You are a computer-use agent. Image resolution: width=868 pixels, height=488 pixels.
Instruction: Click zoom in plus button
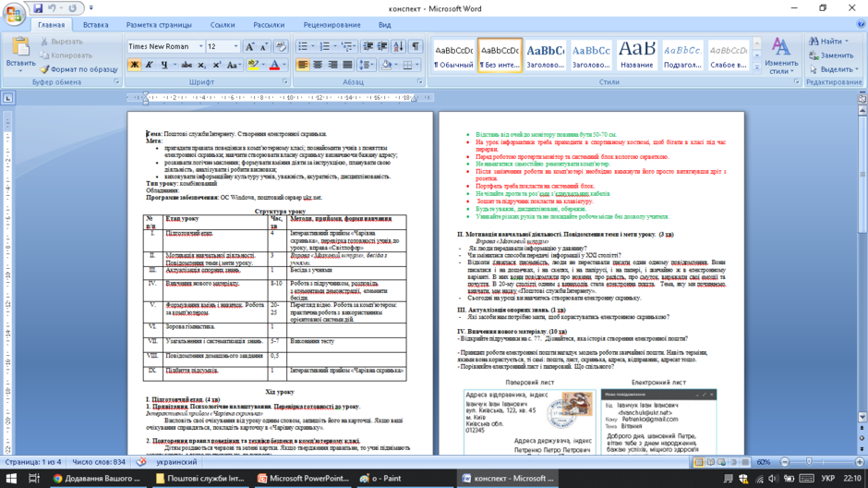[860, 462]
